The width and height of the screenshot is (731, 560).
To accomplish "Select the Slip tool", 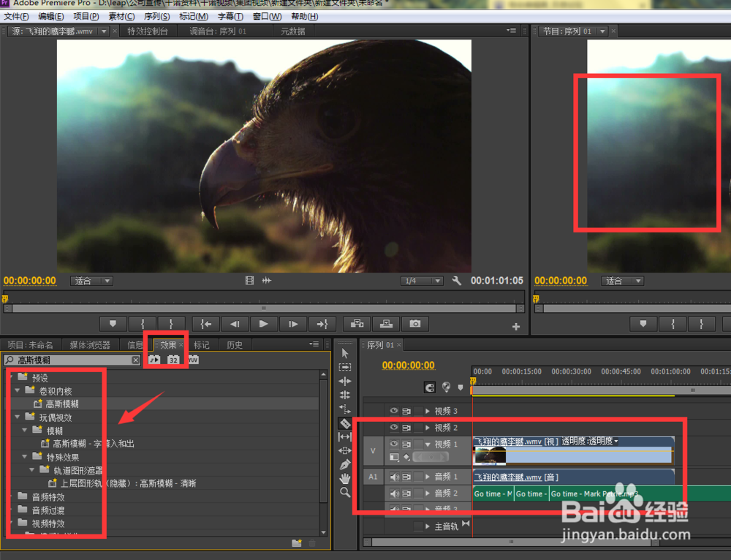I will 345,437.
